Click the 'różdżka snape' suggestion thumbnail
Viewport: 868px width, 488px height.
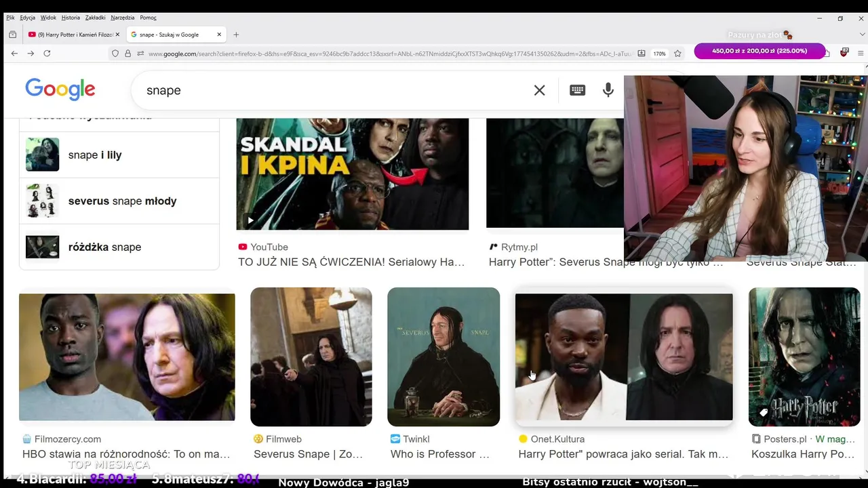(42, 247)
